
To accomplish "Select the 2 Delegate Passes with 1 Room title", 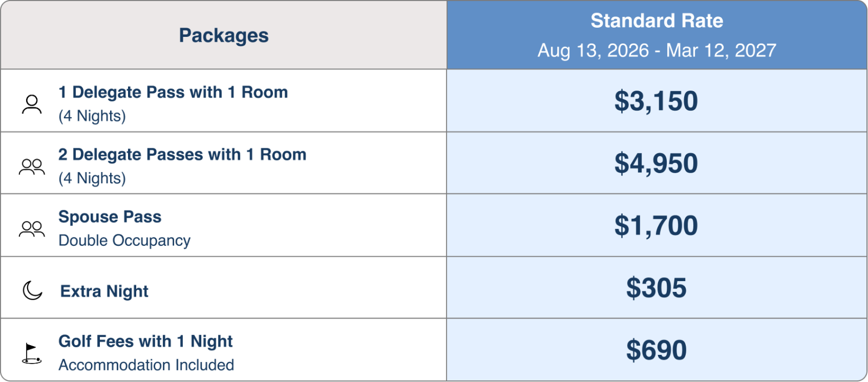I will pos(182,155).
